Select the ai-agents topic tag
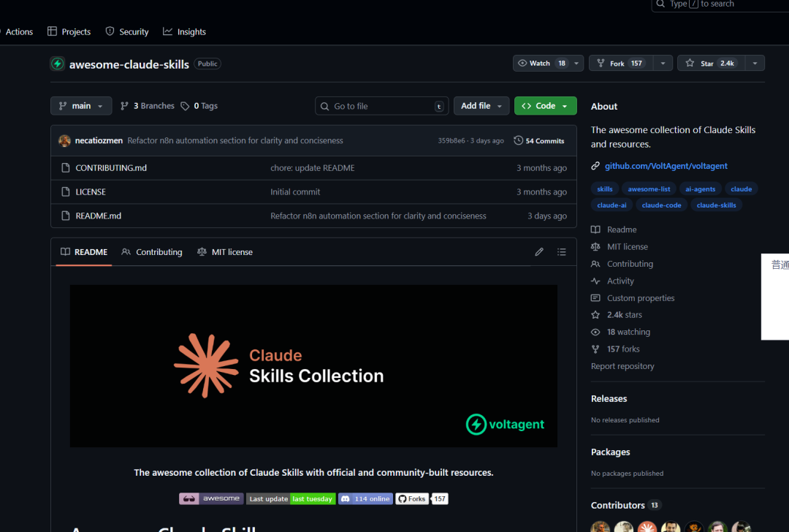789x532 pixels. point(700,189)
